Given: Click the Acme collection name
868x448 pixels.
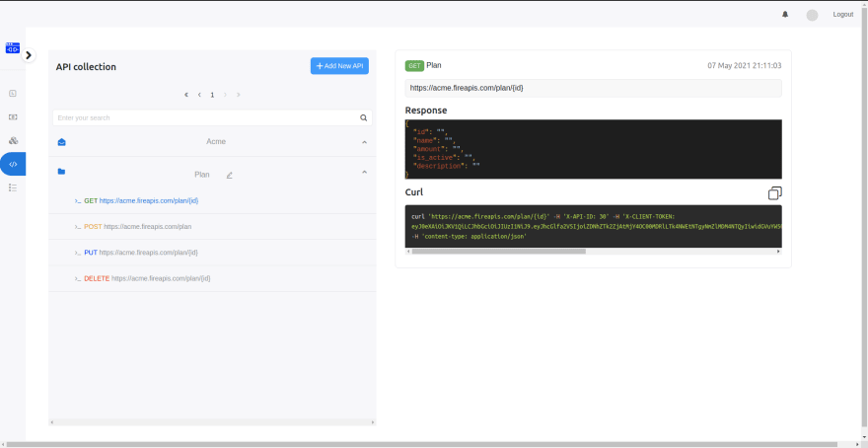Looking at the screenshot, I should point(216,142).
